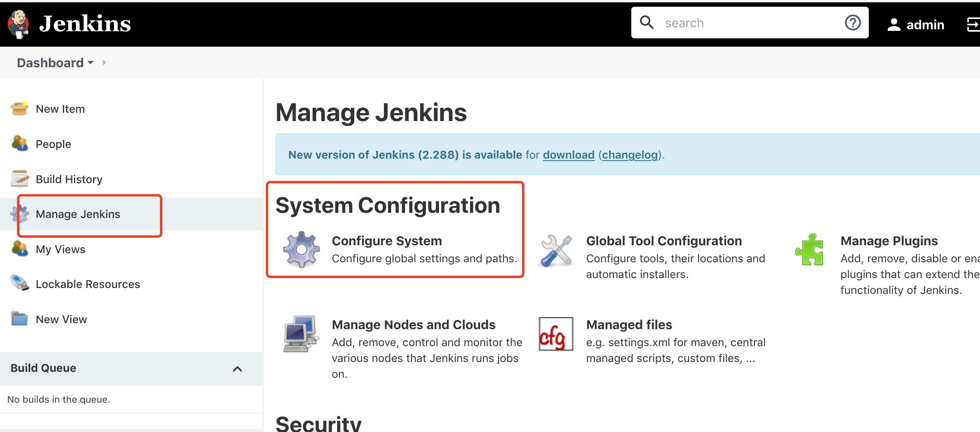Viewport: 980px width, 432px height.
Task: Click Manage Nodes and Clouds computer icon
Action: 301,333
